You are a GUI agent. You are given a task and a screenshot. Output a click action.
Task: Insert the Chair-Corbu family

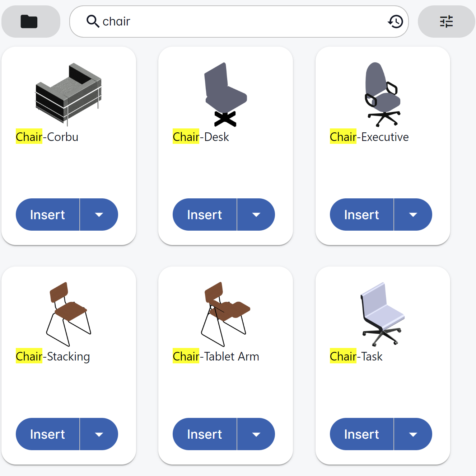tap(48, 215)
